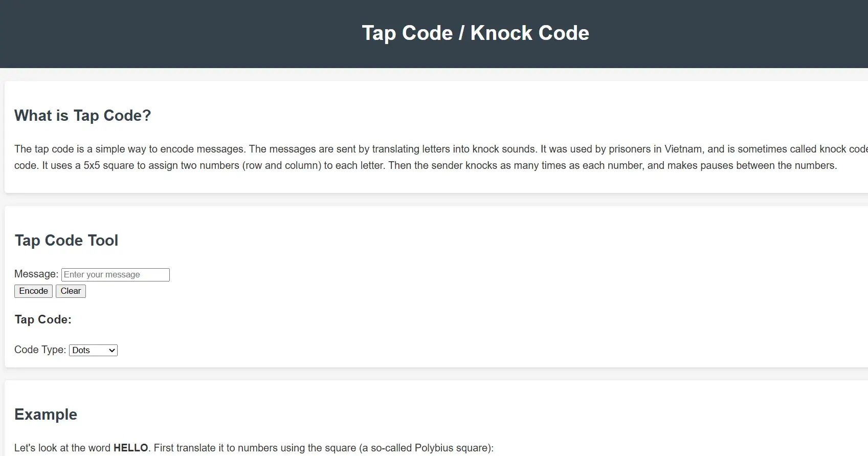Click the Tap Code / Knock Code page title

[475, 32]
